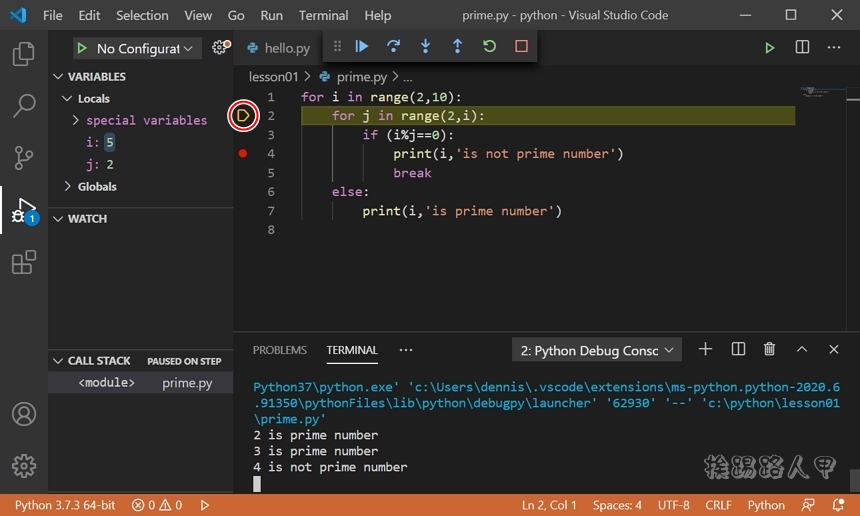860x516 pixels.
Task: Open the Python Debug Console terminal dropdown
Action: coord(597,350)
